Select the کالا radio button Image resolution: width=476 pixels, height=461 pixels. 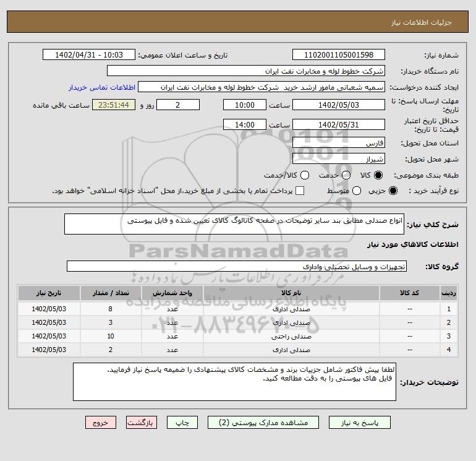378,175
